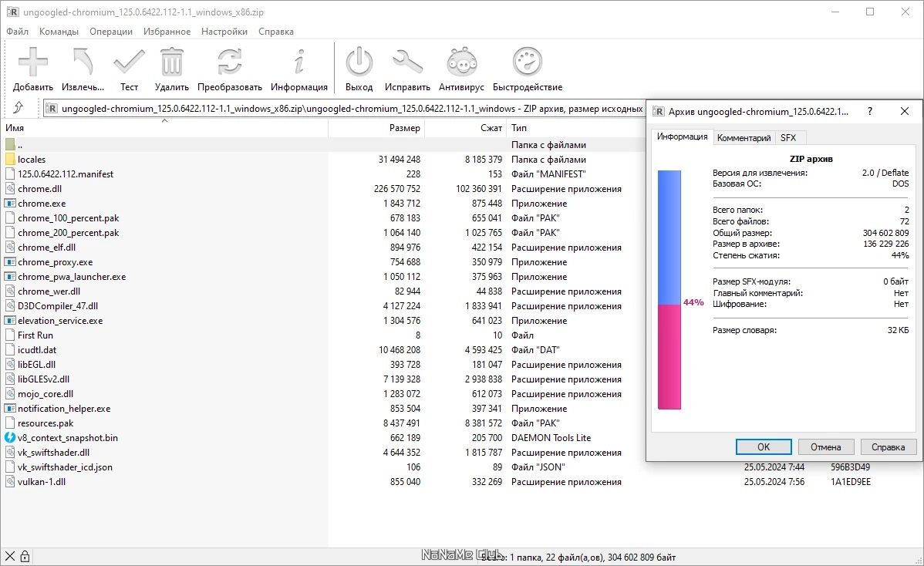
Task: Click the Отмена button
Action: click(x=825, y=447)
